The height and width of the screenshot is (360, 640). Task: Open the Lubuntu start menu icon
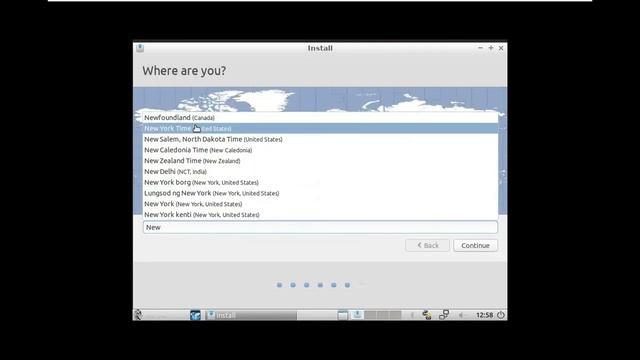138,315
